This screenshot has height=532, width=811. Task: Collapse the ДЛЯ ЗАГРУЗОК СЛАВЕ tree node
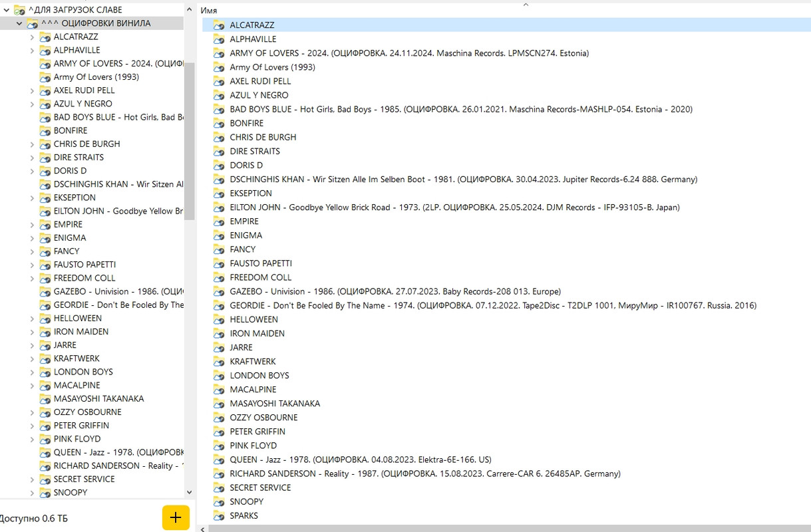click(6, 10)
